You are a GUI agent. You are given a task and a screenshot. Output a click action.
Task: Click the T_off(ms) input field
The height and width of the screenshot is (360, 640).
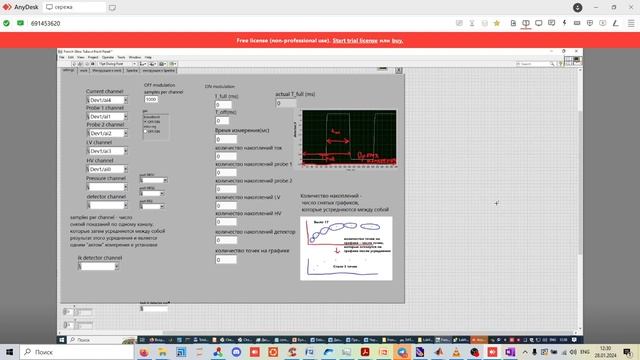coord(222,121)
